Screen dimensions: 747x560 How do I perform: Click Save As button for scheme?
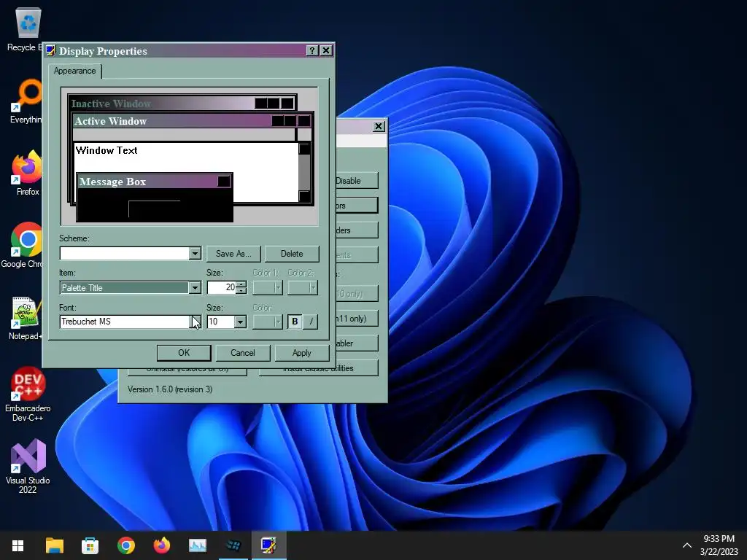click(x=233, y=254)
